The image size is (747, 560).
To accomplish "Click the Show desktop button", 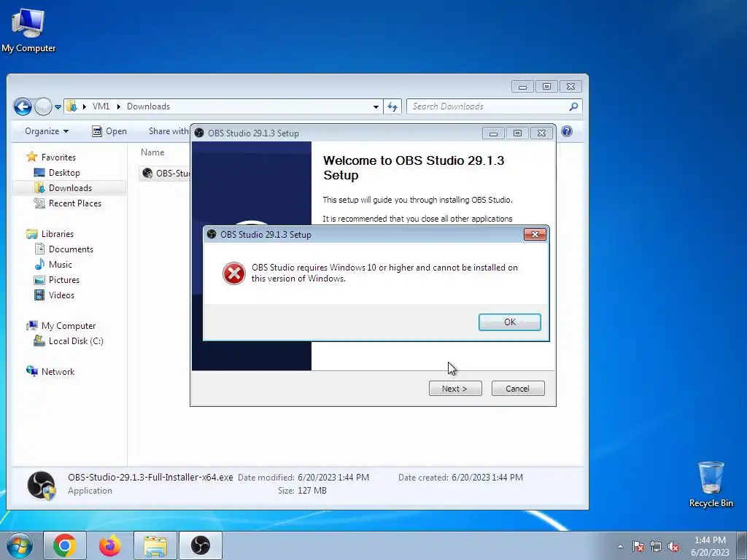I will [743, 545].
